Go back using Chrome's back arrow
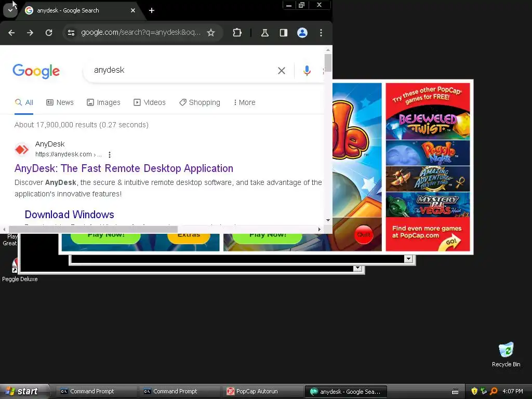 pyautogui.click(x=11, y=33)
